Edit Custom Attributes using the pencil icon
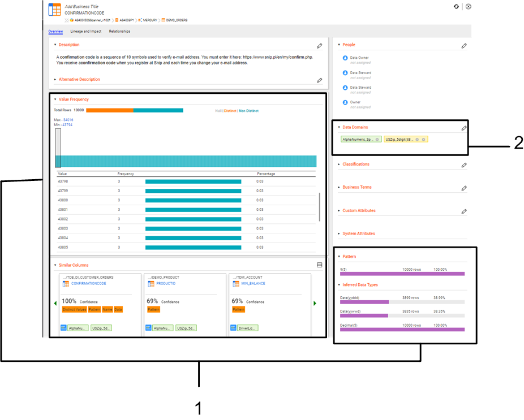 point(464,211)
